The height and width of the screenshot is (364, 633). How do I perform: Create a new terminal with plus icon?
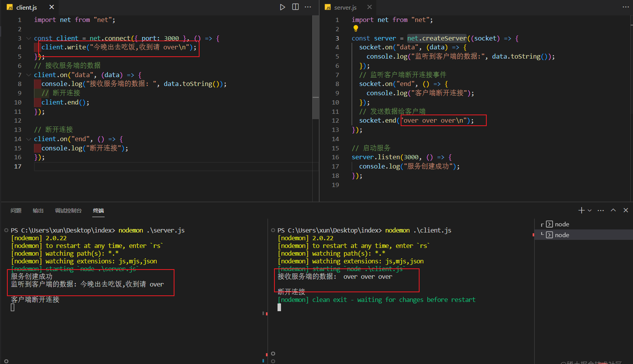(x=581, y=210)
